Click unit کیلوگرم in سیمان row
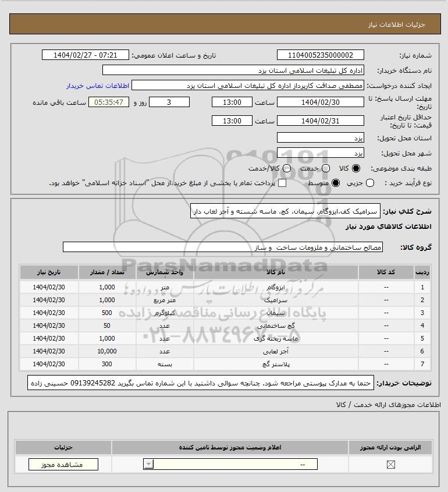This screenshot has height=492, width=448. pos(165,313)
